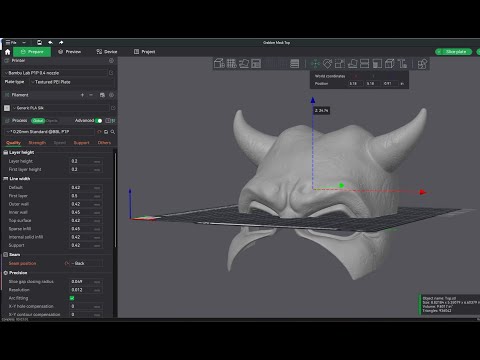The image size is (480, 360).
Task: Click the Slice plate button
Action: [x=454, y=52]
